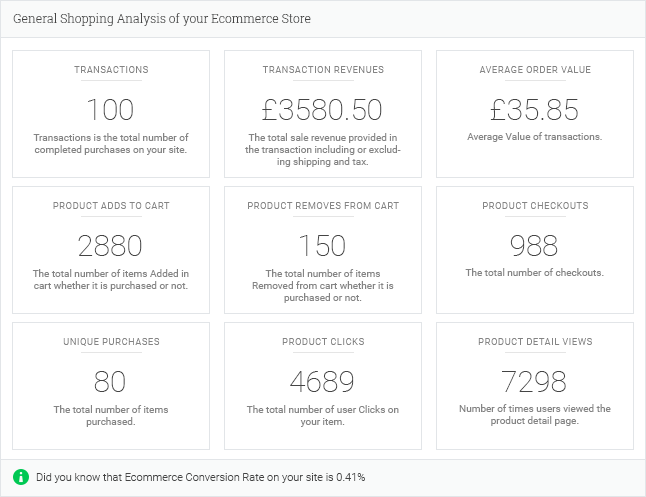Click the £35.85 average order figure
Image resolution: width=646 pixels, height=497 pixels.
(535, 108)
